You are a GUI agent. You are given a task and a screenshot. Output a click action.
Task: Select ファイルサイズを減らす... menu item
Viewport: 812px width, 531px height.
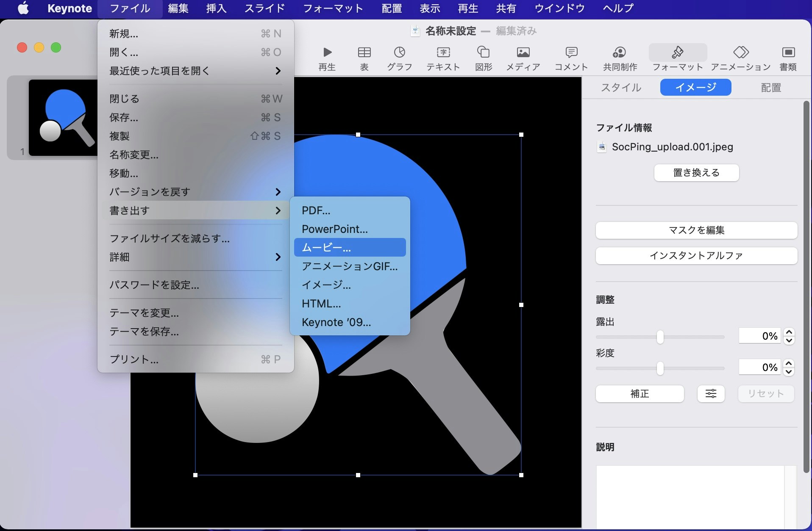pos(195,238)
